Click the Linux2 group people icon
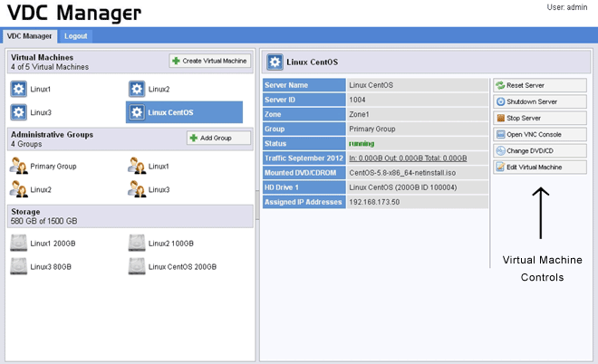This screenshot has height=364, width=598. coord(19,189)
